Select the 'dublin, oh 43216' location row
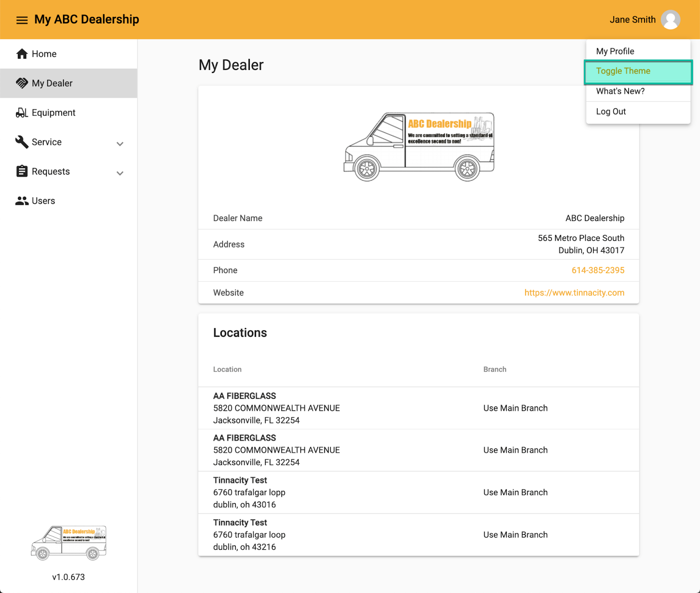This screenshot has width=700, height=593. (x=419, y=534)
